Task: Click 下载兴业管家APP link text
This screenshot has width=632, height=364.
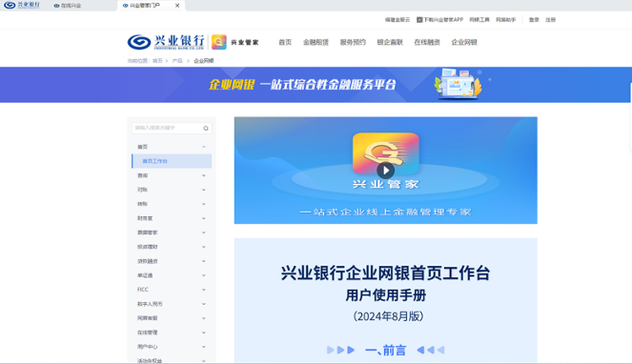Action: click(443, 19)
